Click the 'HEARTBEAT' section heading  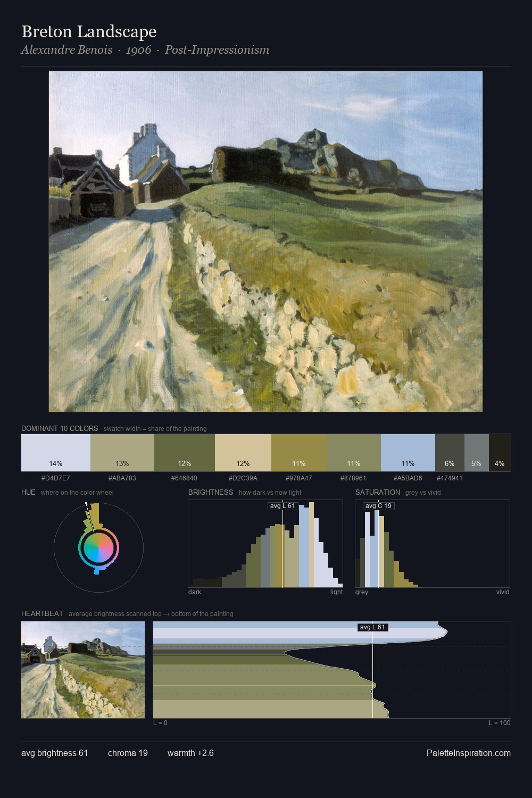42,613
